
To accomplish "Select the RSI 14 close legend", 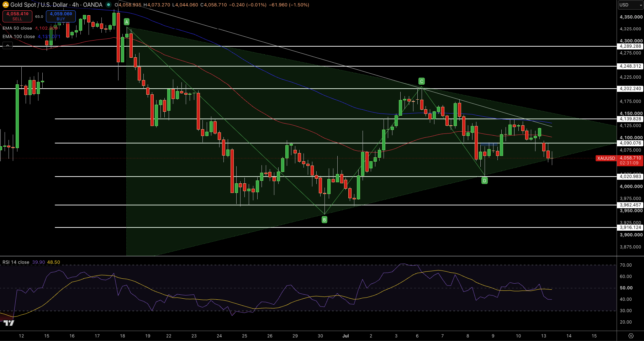I will (x=16, y=262).
